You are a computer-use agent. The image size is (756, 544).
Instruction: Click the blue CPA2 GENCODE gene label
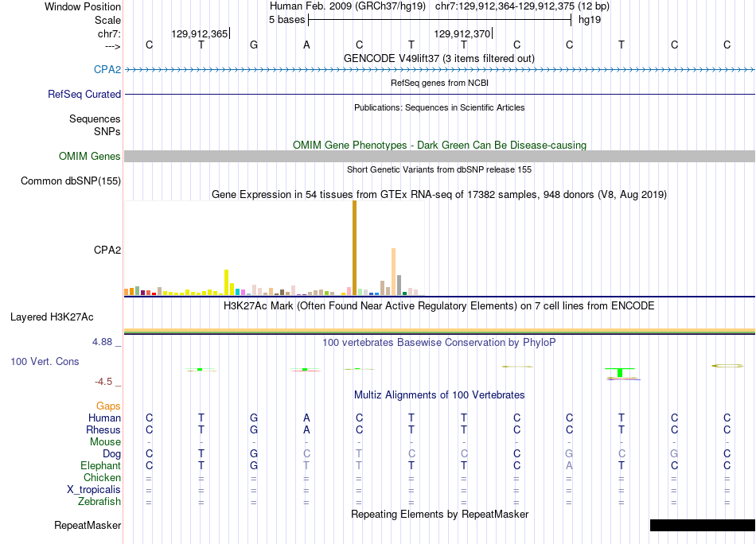107,69
